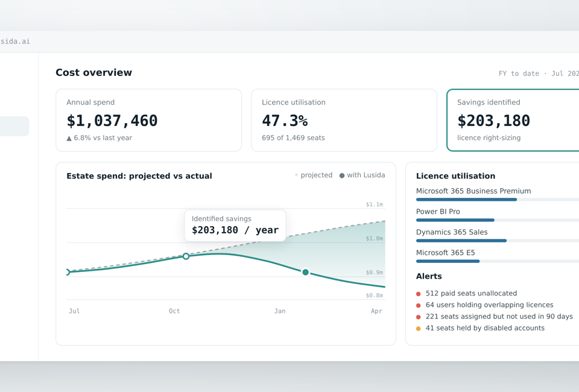
Task: Click the "Alerts" heading
Action: (x=429, y=276)
